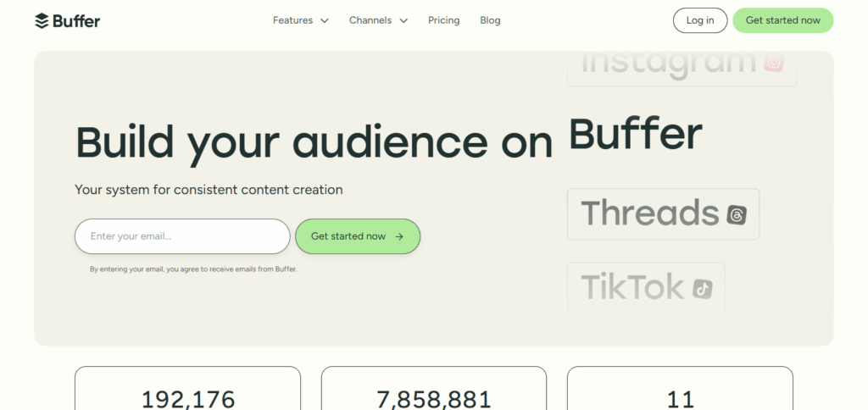The height and width of the screenshot is (410, 868).
Task: Click the 11 statistic card
Action: pyautogui.click(x=680, y=389)
